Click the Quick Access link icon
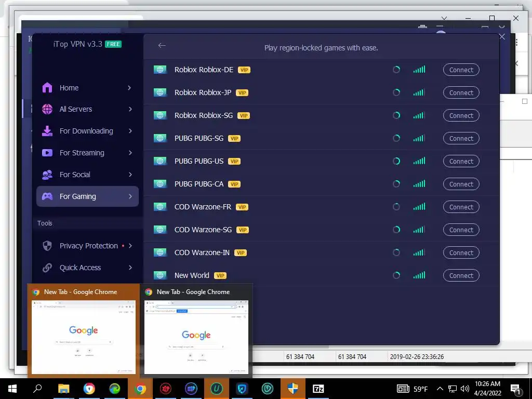Viewport: 532px width, 399px height. click(47, 268)
